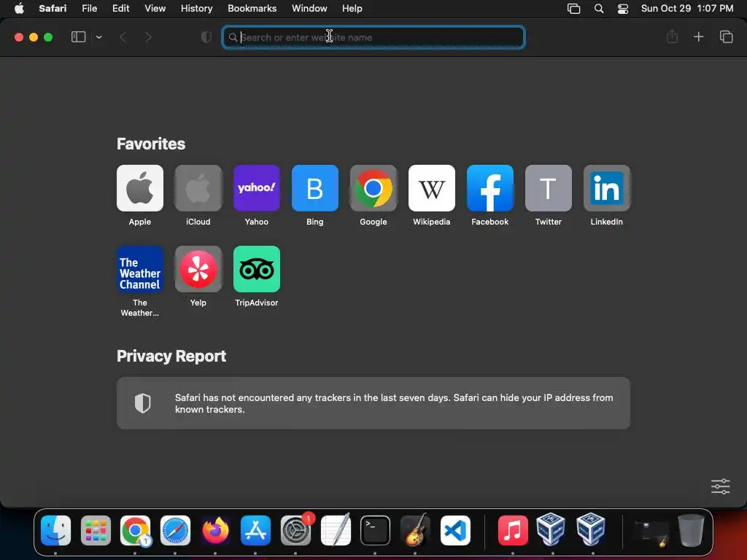
Task: Expand the tab group dropdown arrow
Action: pyautogui.click(x=98, y=37)
